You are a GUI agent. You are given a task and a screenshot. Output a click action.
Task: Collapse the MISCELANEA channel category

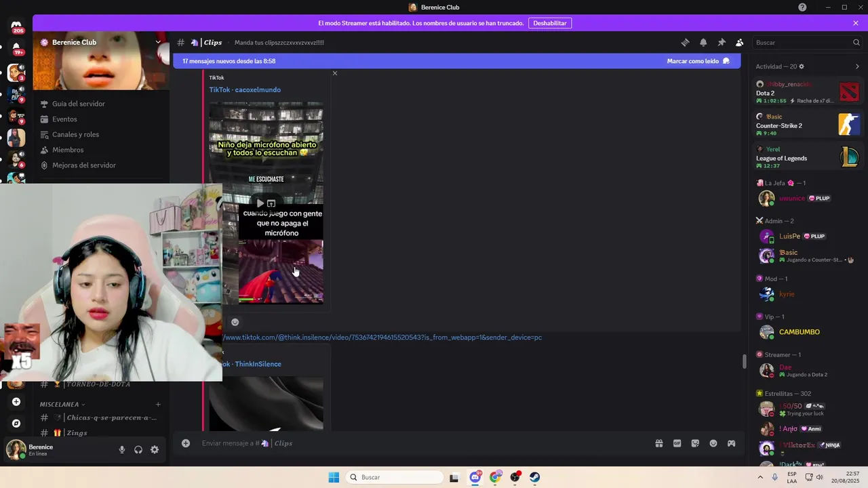(62, 405)
